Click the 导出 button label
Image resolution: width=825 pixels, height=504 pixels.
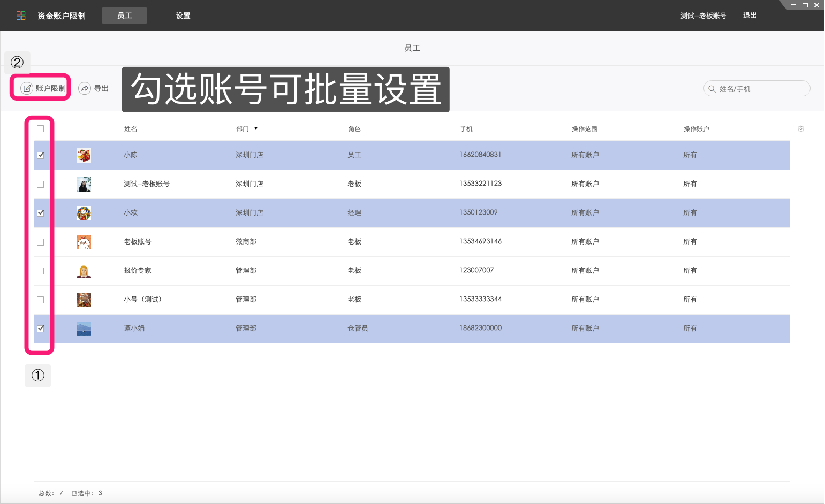101,88
